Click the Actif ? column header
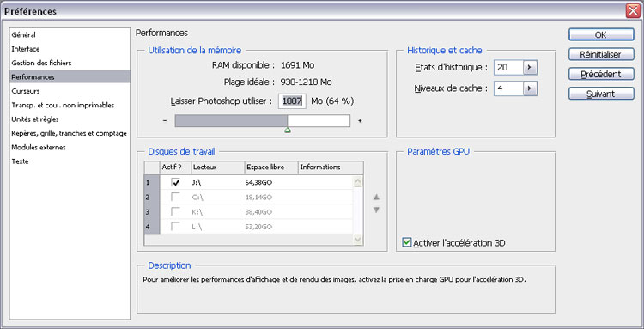The width and height of the screenshot is (644, 329). click(x=175, y=168)
